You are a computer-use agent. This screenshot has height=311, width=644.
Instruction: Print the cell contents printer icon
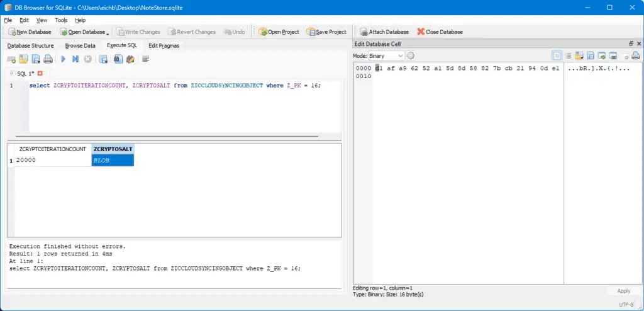coord(635,55)
